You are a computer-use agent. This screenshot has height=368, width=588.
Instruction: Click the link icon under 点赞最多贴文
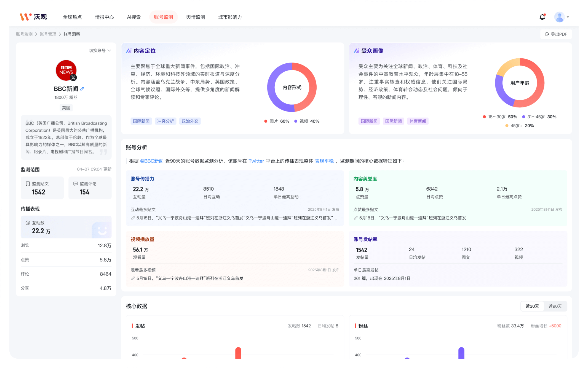(x=356, y=218)
